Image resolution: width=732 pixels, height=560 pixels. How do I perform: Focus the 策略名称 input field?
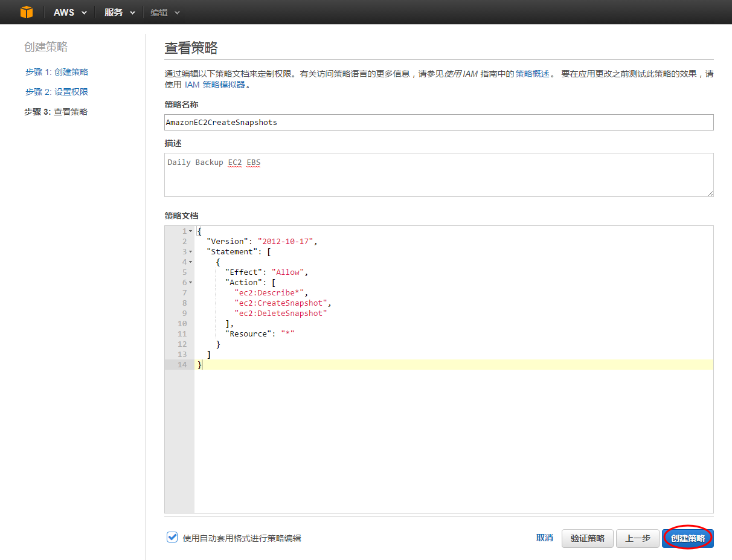coord(439,122)
